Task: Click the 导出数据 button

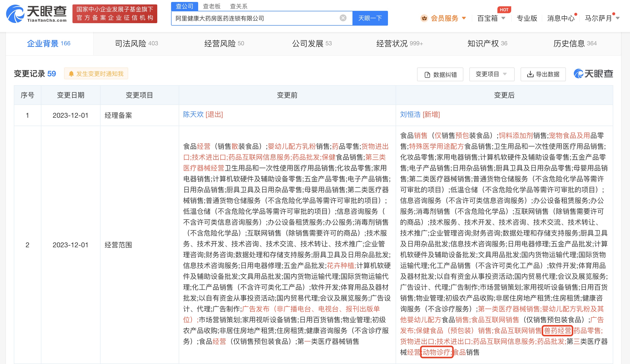Action: [543, 74]
